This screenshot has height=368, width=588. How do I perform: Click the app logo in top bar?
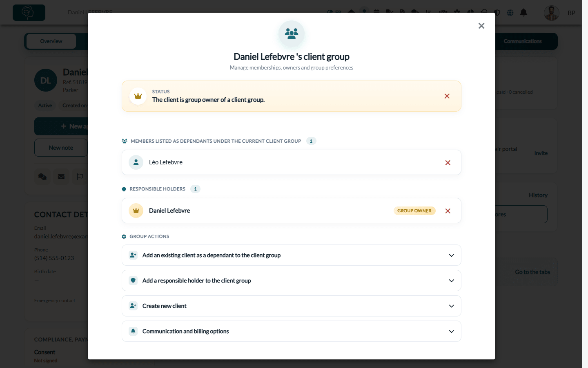[29, 13]
